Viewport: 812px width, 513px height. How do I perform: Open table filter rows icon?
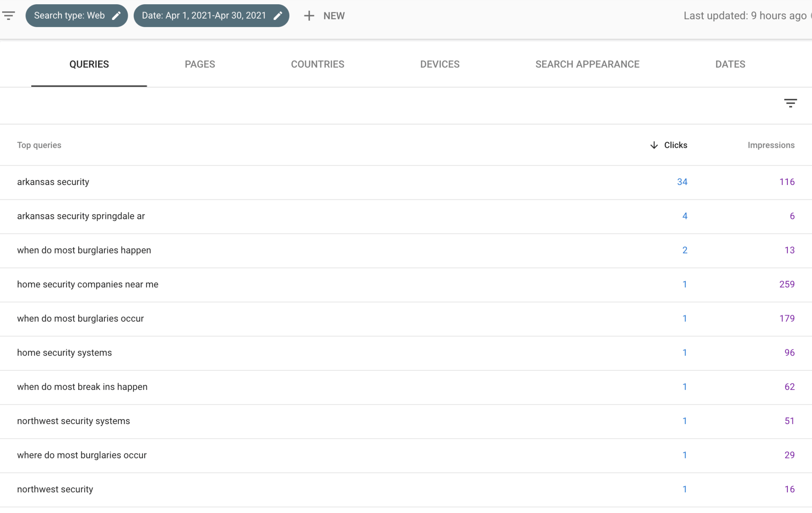coord(790,103)
